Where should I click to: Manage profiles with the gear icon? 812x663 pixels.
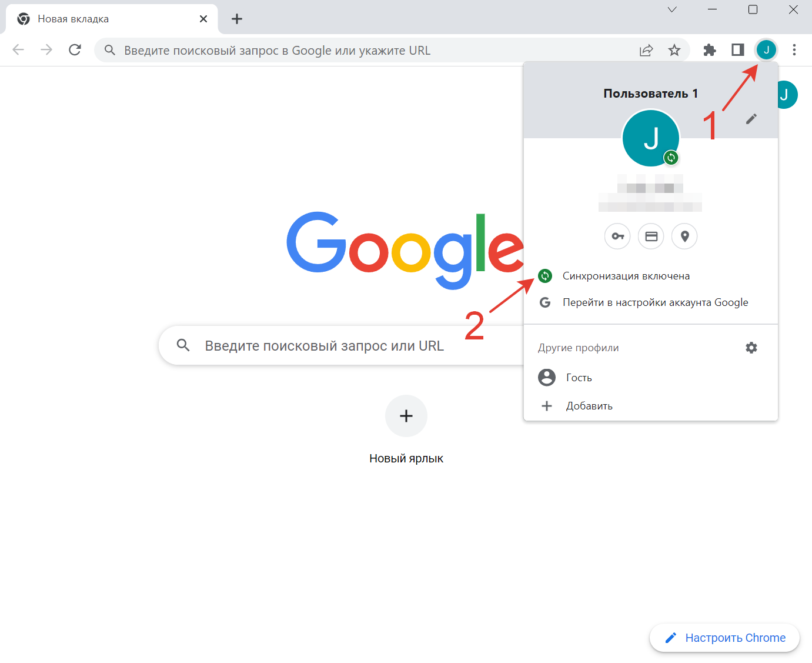coord(751,348)
